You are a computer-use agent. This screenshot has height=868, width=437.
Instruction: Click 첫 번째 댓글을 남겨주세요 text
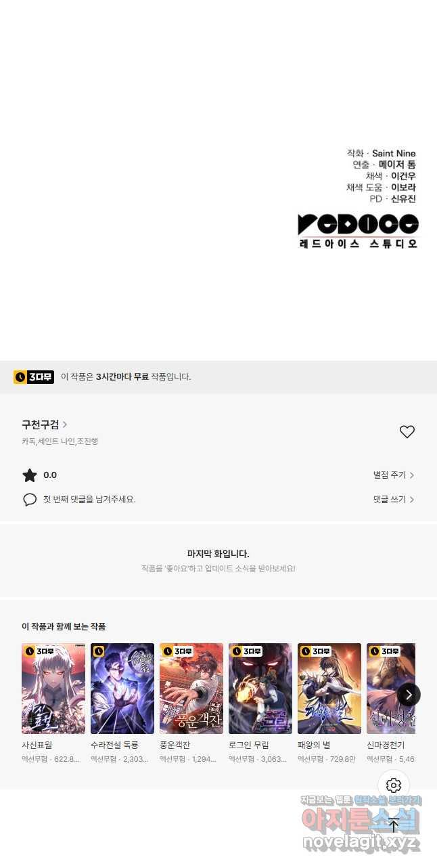click(89, 500)
